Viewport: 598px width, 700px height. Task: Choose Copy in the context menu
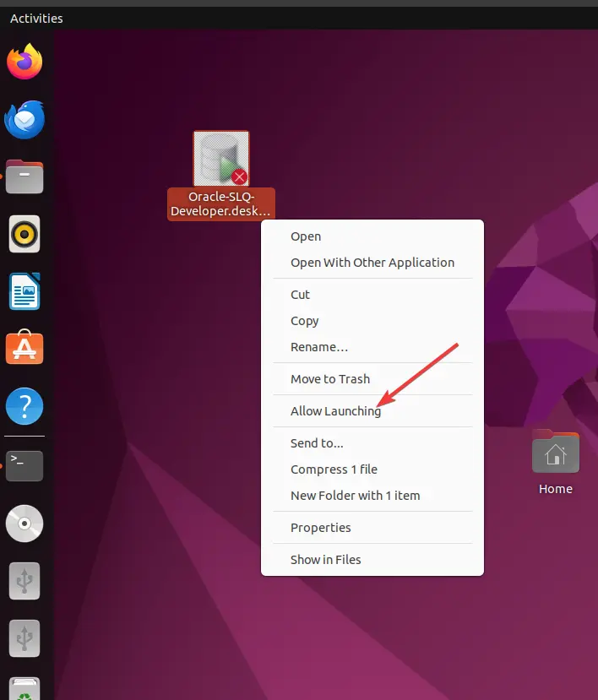(x=372, y=321)
